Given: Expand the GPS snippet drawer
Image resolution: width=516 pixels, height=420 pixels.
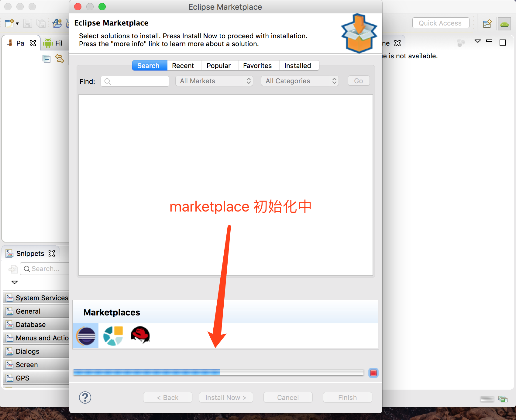Looking at the screenshot, I should 36,378.
